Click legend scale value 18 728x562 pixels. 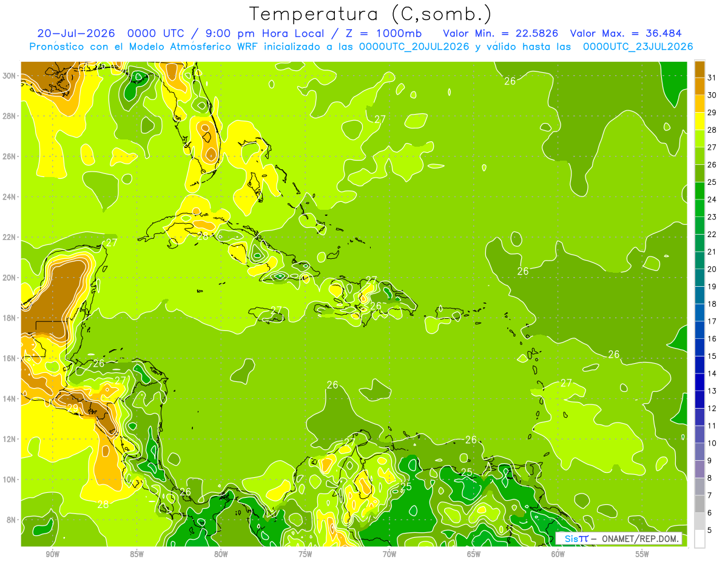[x=712, y=304]
